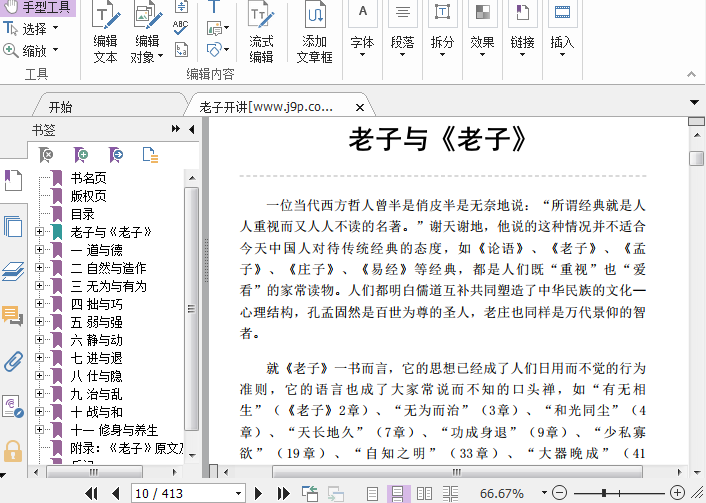Go to the next page
This screenshot has height=503, width=706.
pyautogui.click(x=258, y=494)
